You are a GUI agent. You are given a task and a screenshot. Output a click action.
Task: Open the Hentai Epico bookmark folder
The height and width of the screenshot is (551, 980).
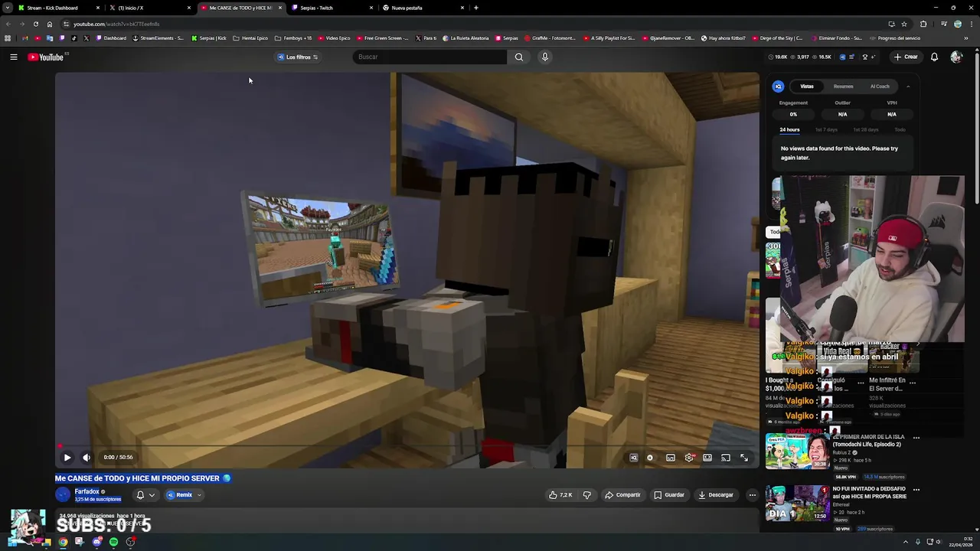[x=250, y=38]
